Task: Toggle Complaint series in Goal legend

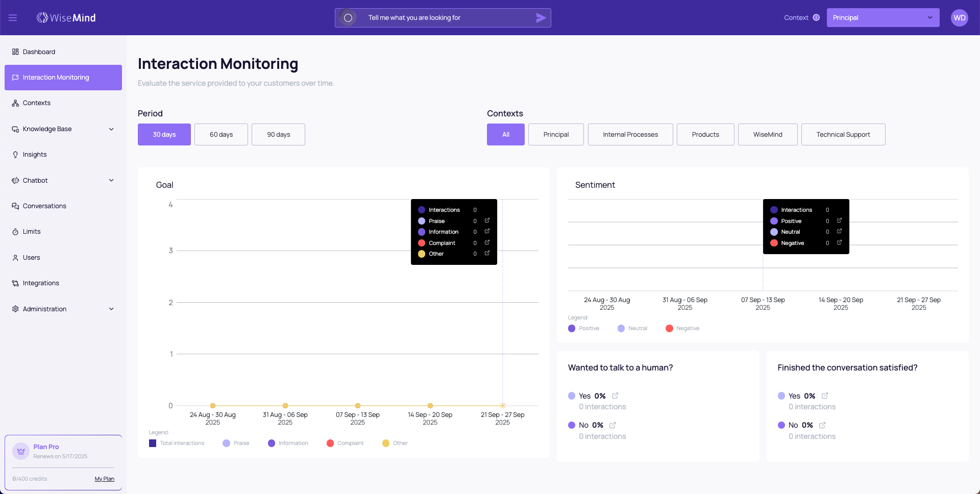Action: pos(345,443)
